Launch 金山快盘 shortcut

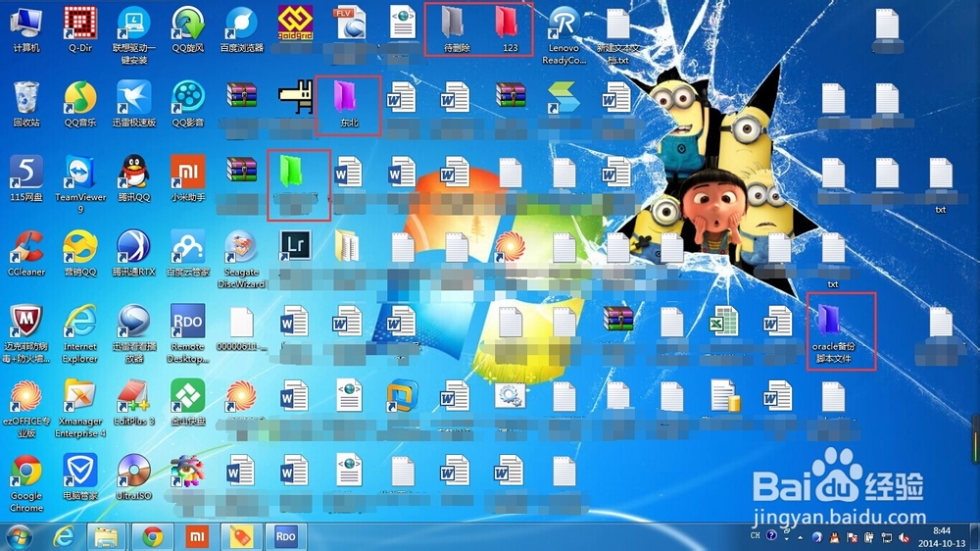point(187,403)
